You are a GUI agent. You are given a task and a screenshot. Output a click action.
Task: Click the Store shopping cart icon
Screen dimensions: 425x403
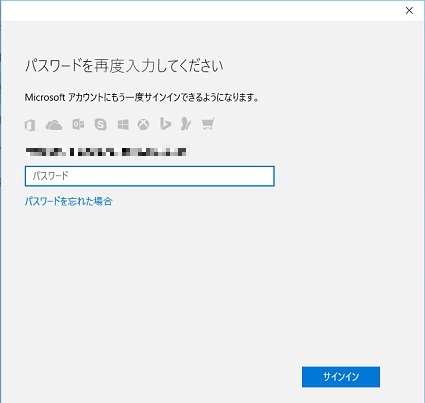point(208,124)
